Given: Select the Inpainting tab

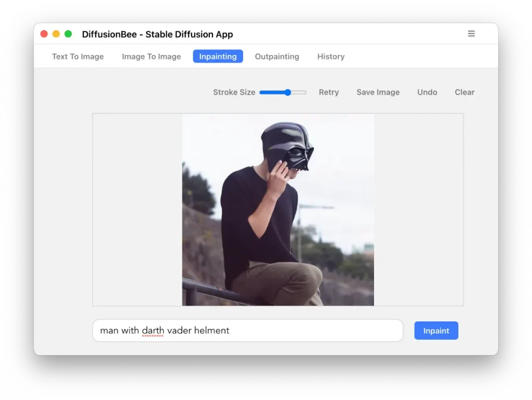Looking at the screenshot, I should [218, 57].
